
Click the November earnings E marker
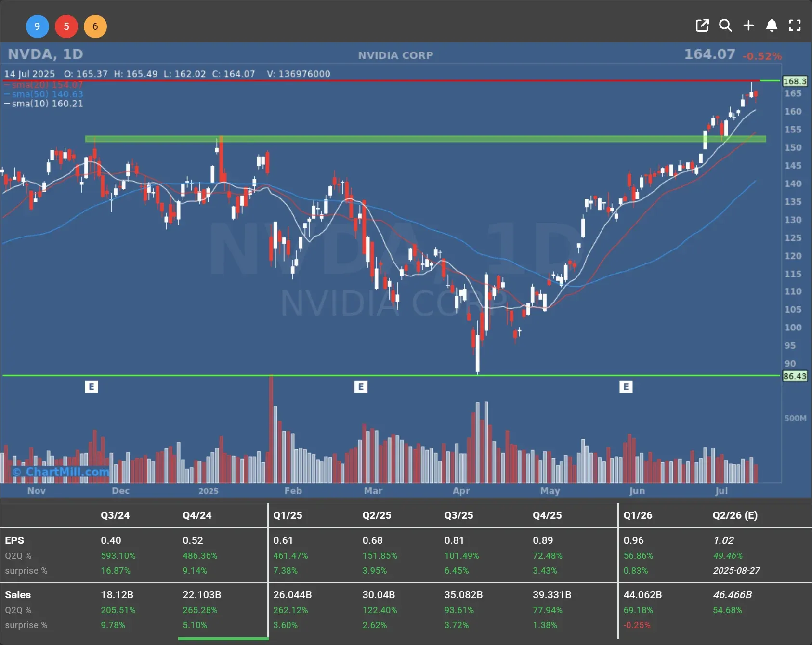92,386
